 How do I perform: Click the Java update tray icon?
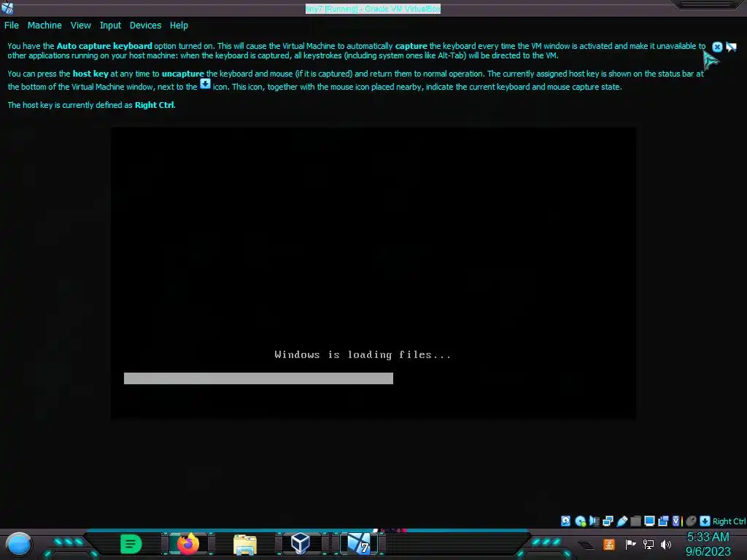(609, 544)
